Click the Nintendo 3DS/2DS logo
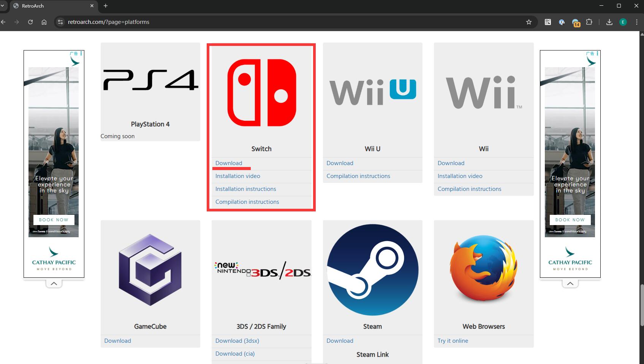 tap(261, 270)
